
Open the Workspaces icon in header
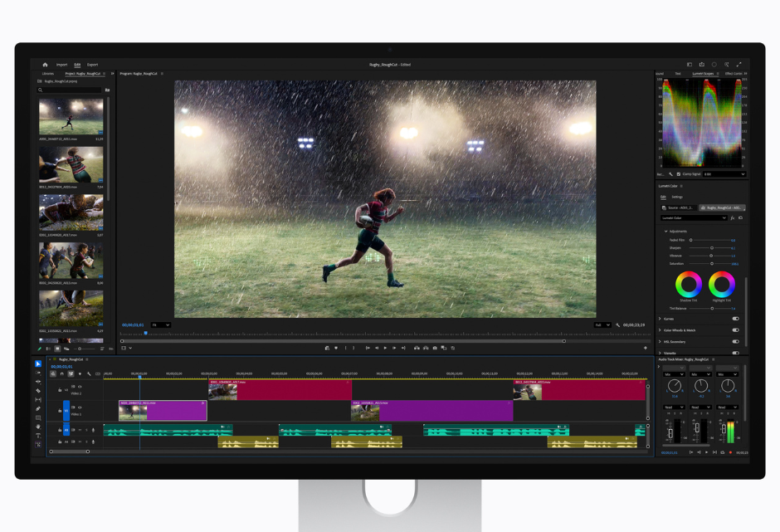690,64
